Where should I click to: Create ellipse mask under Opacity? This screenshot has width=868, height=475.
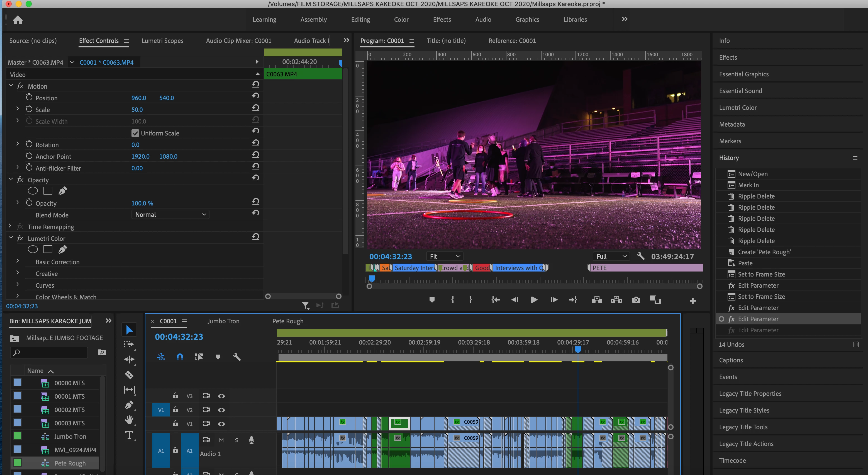33,191
